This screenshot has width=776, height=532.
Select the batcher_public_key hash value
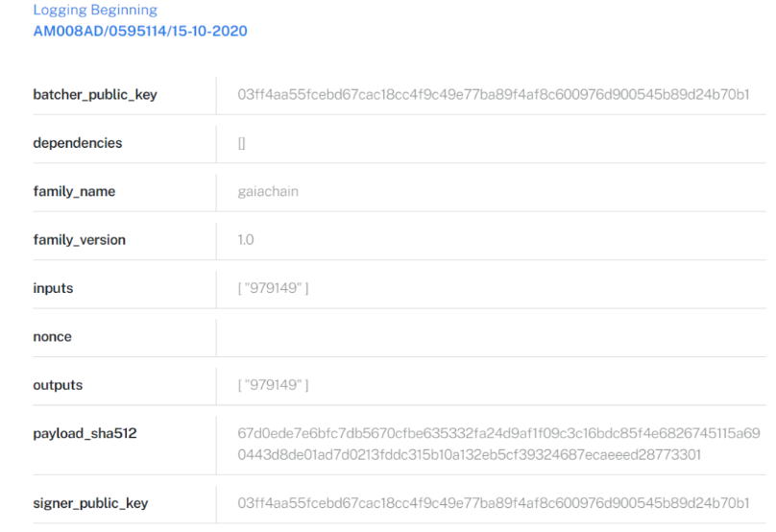pyautogui.click(x=494, y=94)
